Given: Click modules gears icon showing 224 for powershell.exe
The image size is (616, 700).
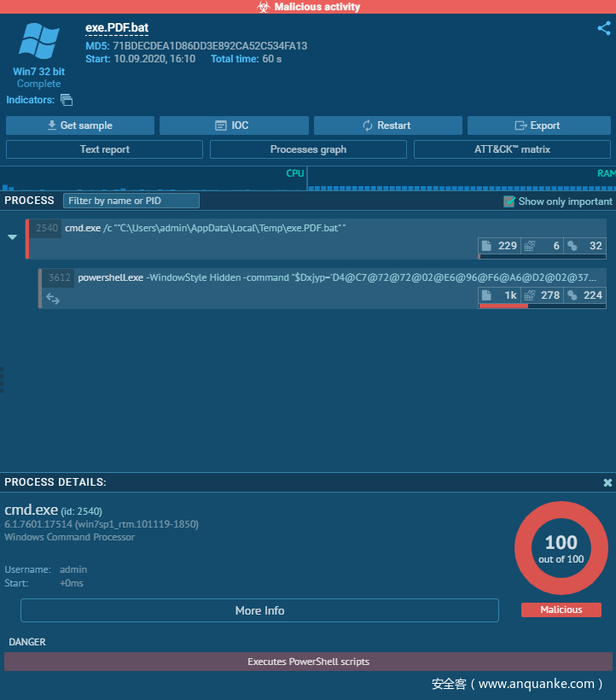Looking at the screenshot, I should click(572, 295).
